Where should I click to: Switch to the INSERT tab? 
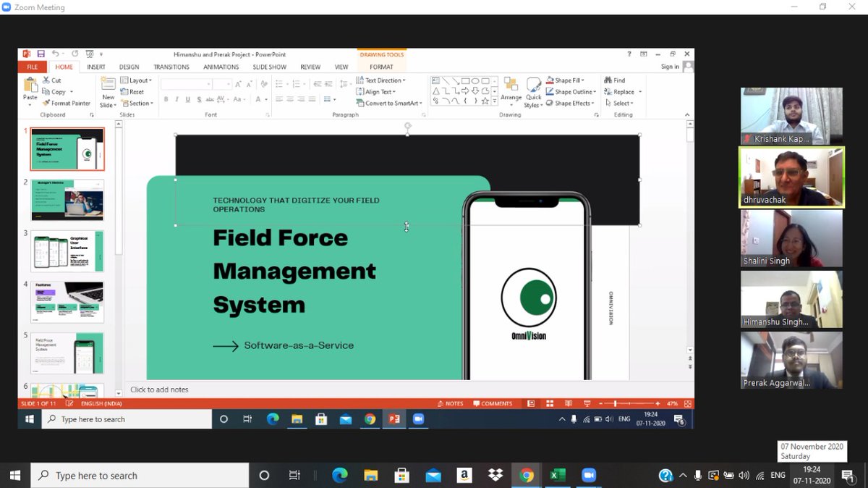click(96, 67)
